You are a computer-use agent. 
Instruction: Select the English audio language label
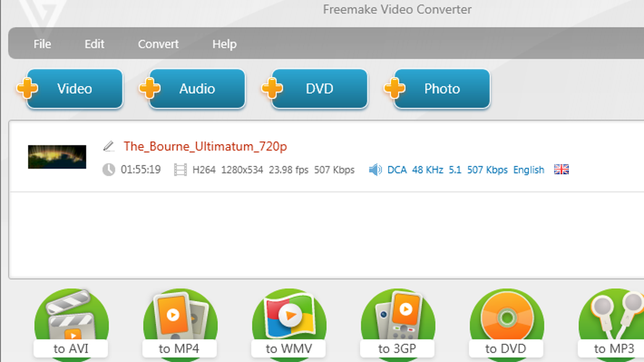point(528,170)
